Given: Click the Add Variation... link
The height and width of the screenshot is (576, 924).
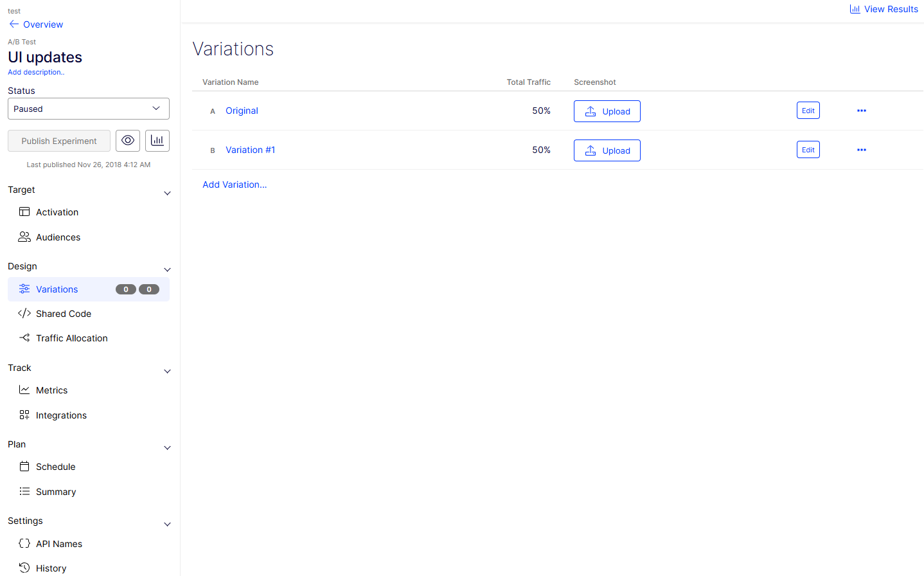Looking at the screenshot, I should pos(235,184).
